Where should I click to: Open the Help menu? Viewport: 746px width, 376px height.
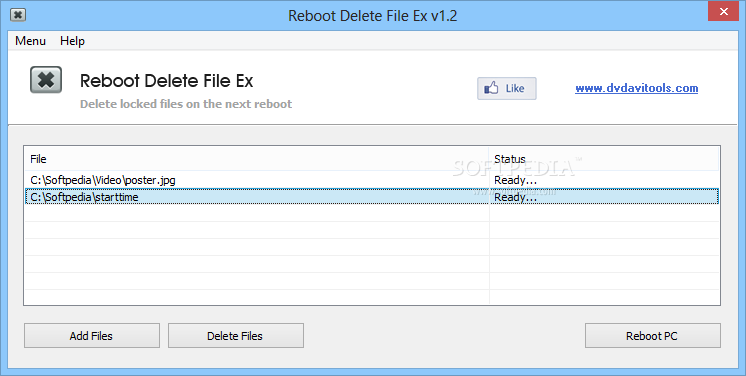(x=72, y=41)
